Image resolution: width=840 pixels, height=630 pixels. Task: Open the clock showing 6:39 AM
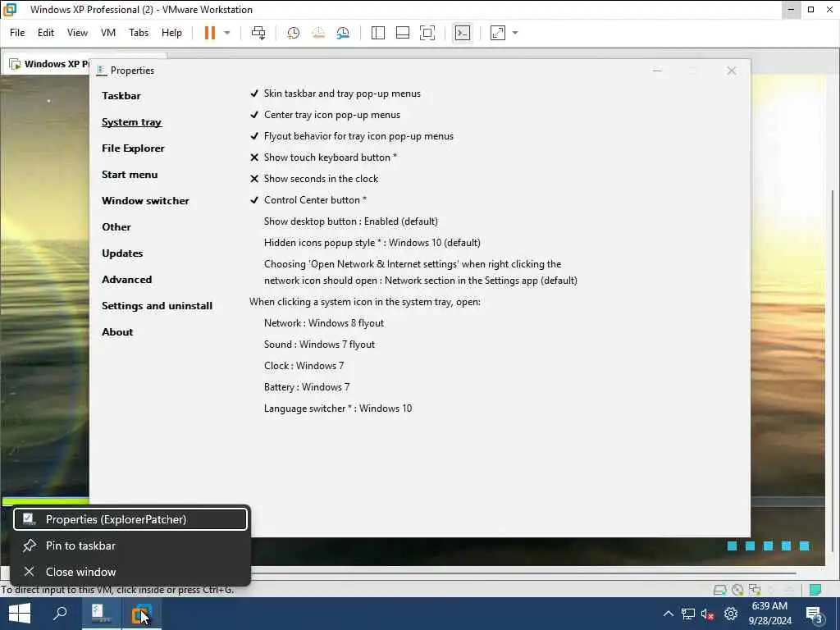769,614
